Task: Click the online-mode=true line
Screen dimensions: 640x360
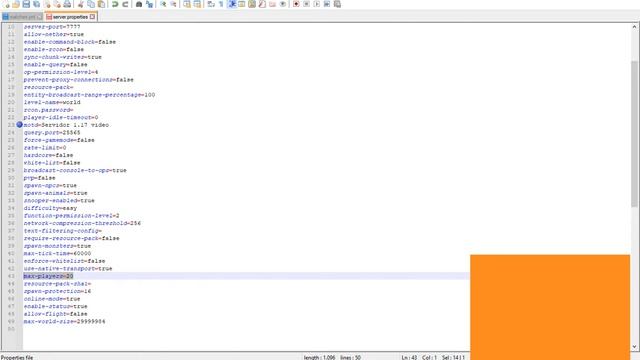Action: coord(52,298)
